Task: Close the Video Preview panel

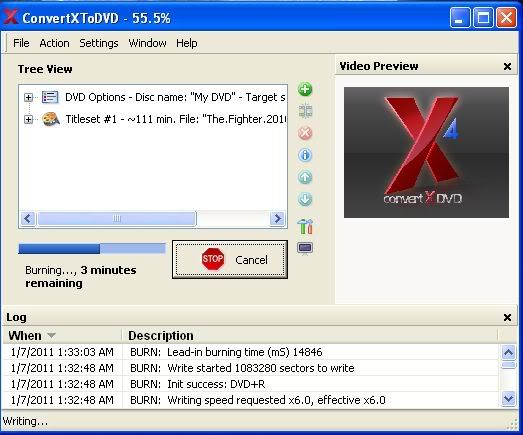Action: pos(507,66)
